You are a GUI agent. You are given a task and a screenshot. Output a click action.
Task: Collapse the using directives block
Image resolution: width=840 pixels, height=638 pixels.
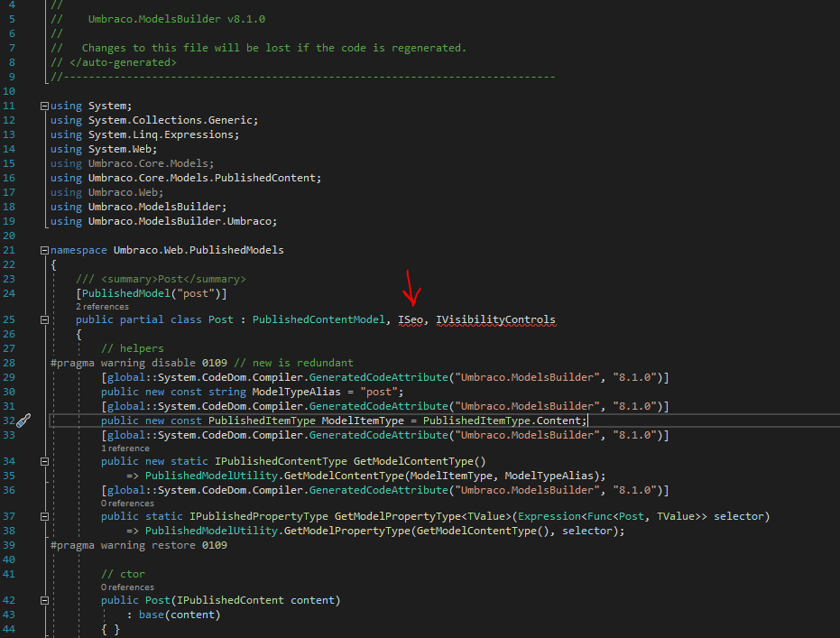pyautogui.click(x=44, y=106)
